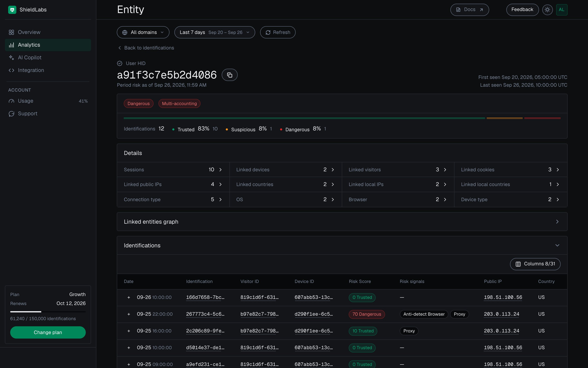This screenshot has width=588, height=368.
Task: Open Device type details arrow
Action: click(x=558, y=200)
